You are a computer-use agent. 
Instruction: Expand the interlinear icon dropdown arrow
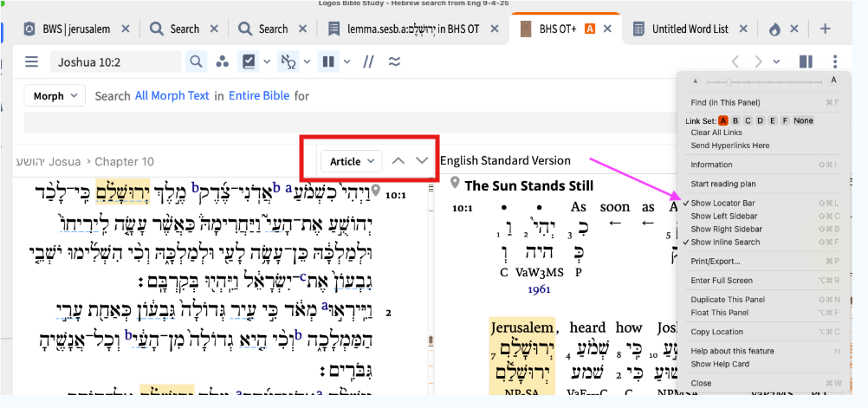pos(307,62)
